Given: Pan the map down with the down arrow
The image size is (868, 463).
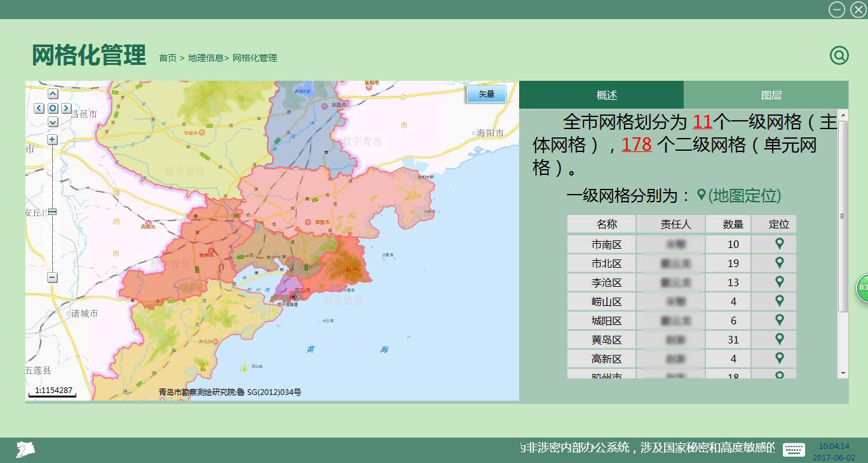Looking at the screenshot, I should coord(53,121).
